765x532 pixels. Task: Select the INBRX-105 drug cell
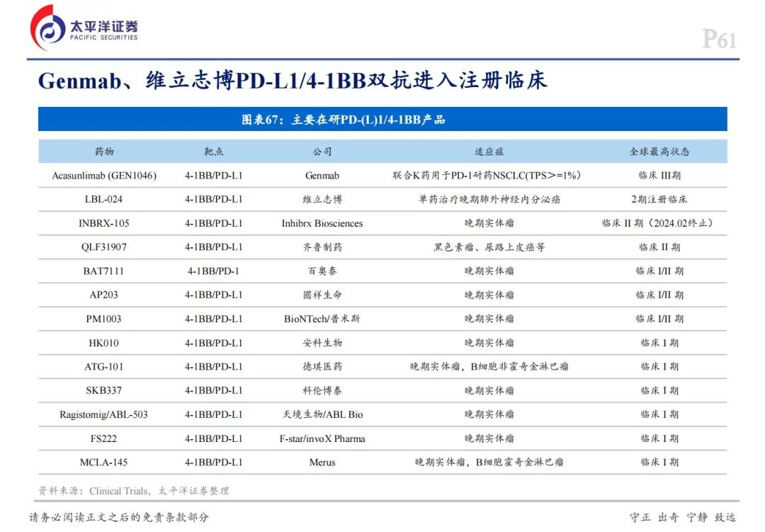click(104, 223)
